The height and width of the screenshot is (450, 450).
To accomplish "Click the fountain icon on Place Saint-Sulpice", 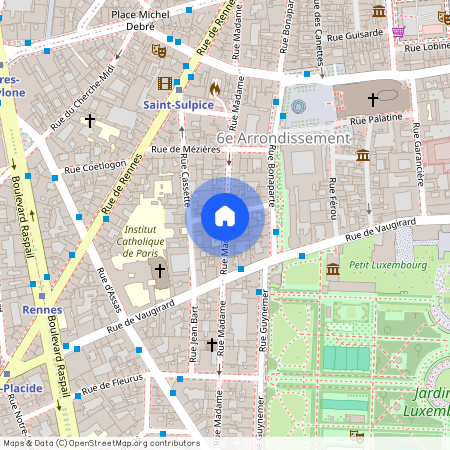I will (298, 107).
